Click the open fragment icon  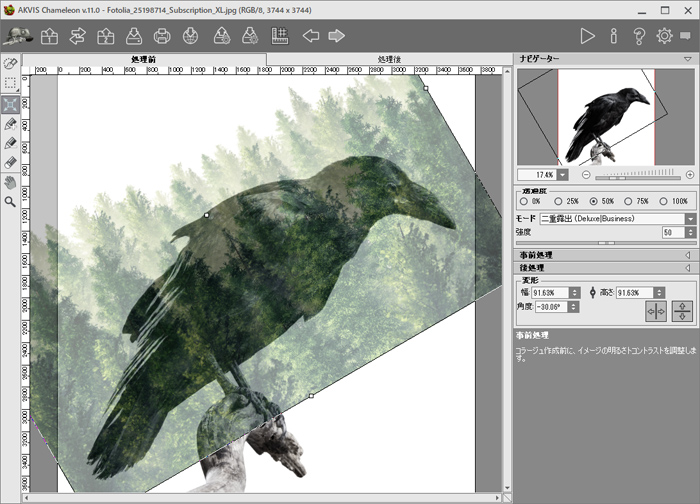click(105, 36)
